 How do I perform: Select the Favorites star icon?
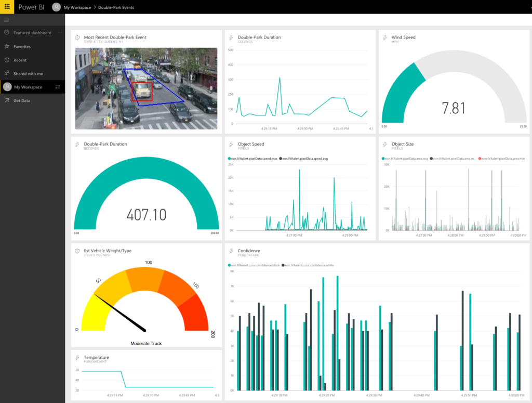tap(7, 46)
